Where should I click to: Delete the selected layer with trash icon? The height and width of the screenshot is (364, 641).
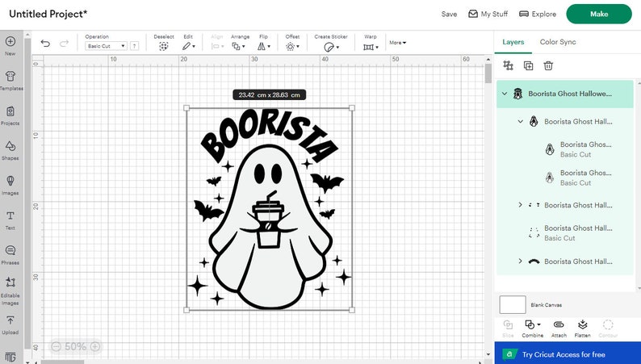point(548,65)
